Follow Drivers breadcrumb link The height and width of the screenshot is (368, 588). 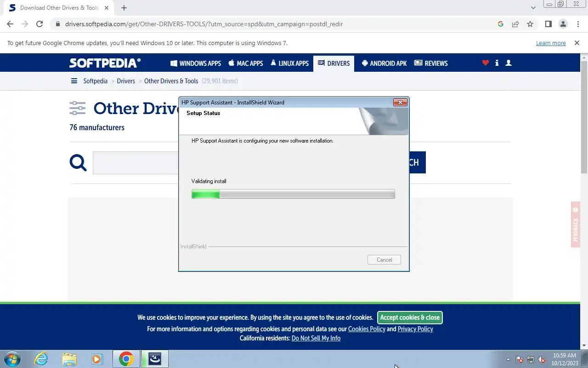point(126,81)
